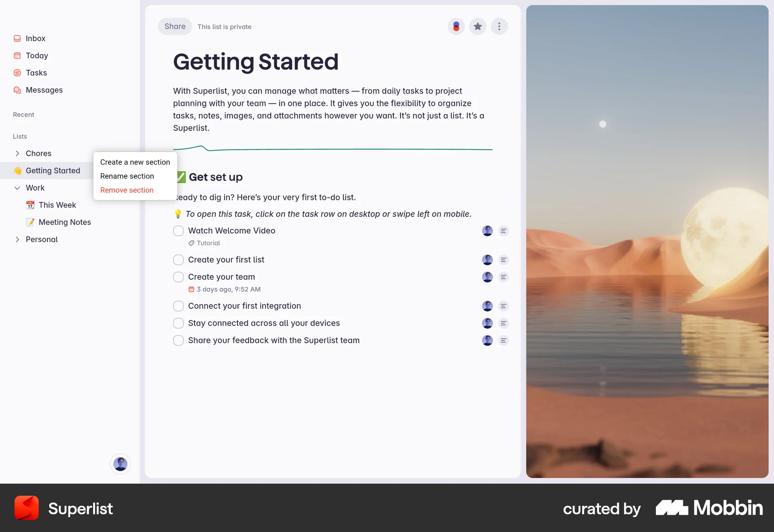Open the Tasks view
Image resolution: width=774 pixels, height=532 pixels.
(35, 73)
